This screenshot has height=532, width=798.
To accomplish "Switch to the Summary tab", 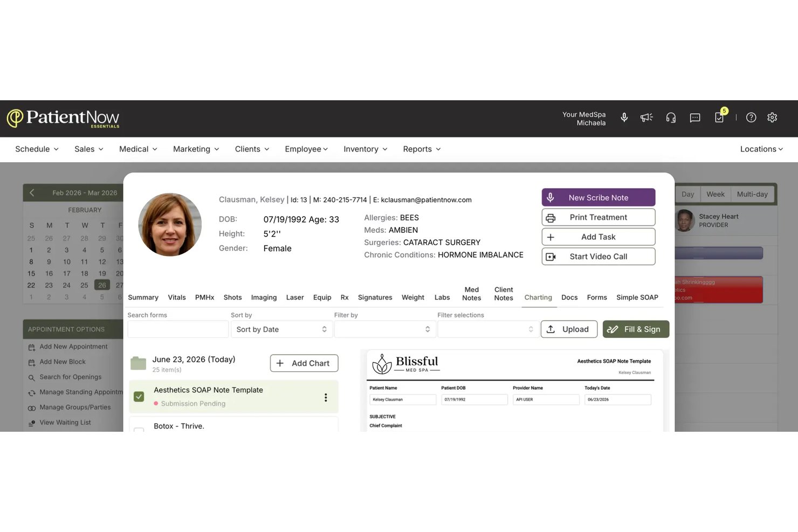I will (x=143, y=298).
